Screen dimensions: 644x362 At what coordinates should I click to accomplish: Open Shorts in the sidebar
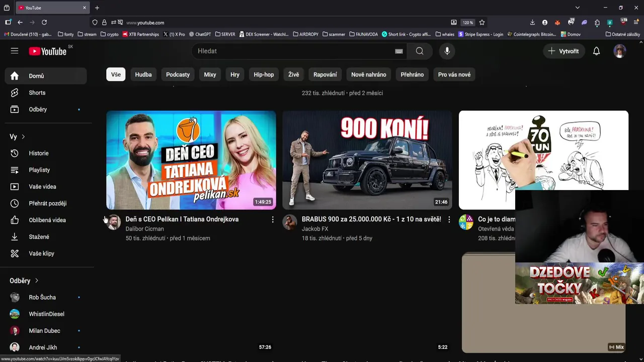[x=46, y=93]
